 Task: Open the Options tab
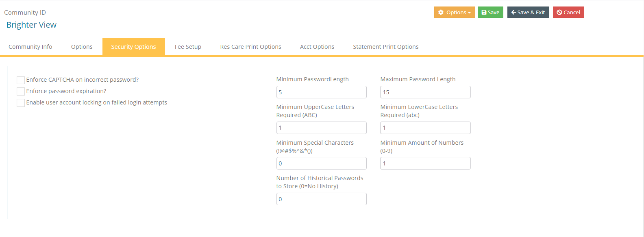82,47
